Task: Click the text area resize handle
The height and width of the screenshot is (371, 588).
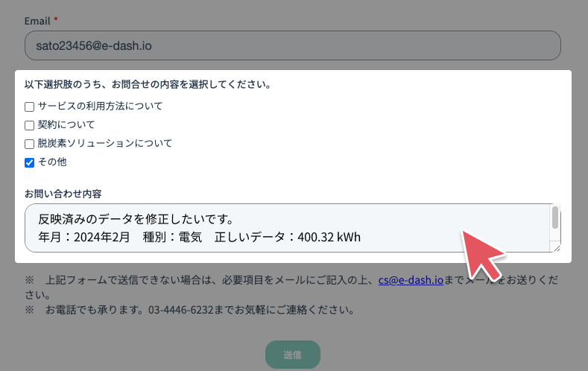Action: point(555,247)
